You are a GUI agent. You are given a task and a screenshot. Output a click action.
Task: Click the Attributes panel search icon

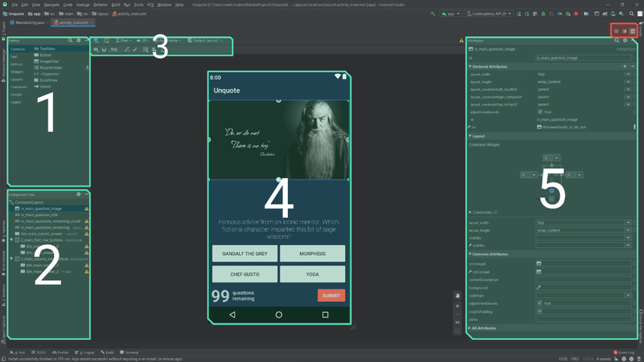(617, 41)
